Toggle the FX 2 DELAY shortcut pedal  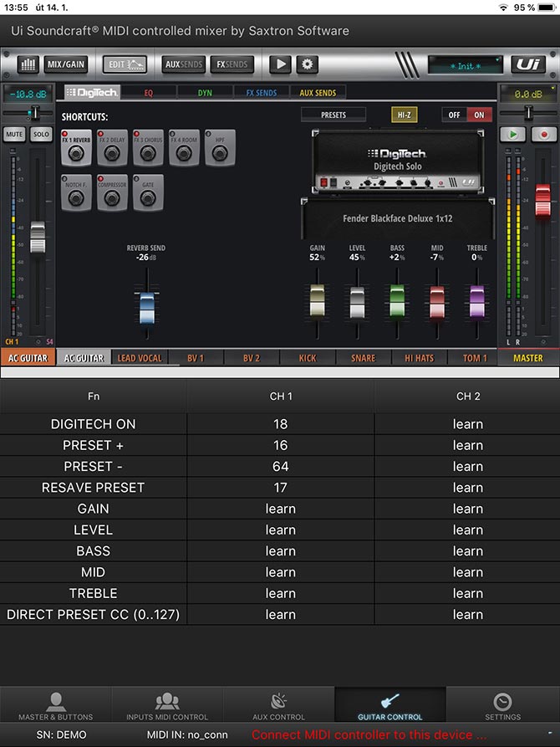[x=112, y=148]
